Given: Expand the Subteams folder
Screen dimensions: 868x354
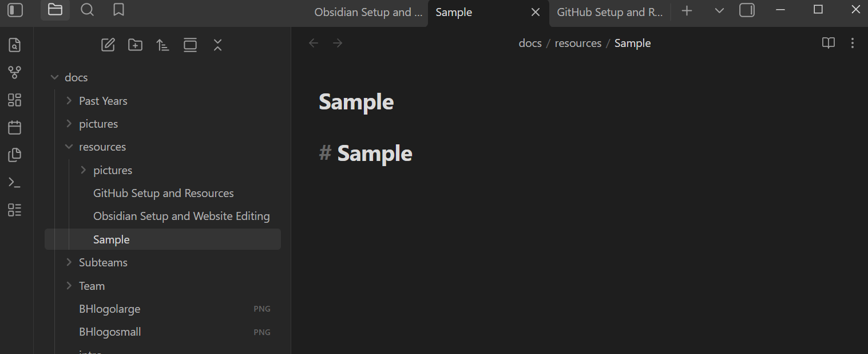Looking at the screenshot, I should (69, 262).
